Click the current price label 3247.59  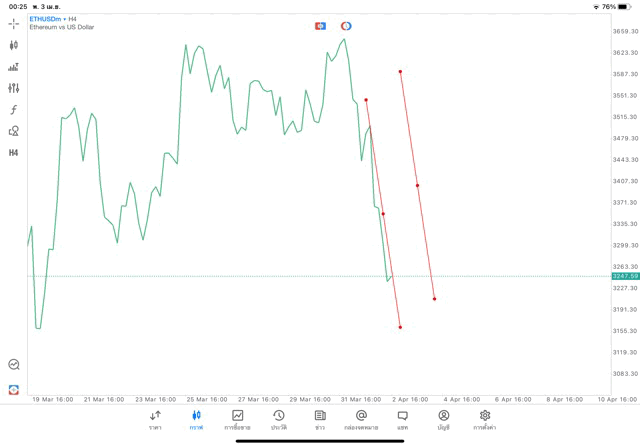click(625, 276)
